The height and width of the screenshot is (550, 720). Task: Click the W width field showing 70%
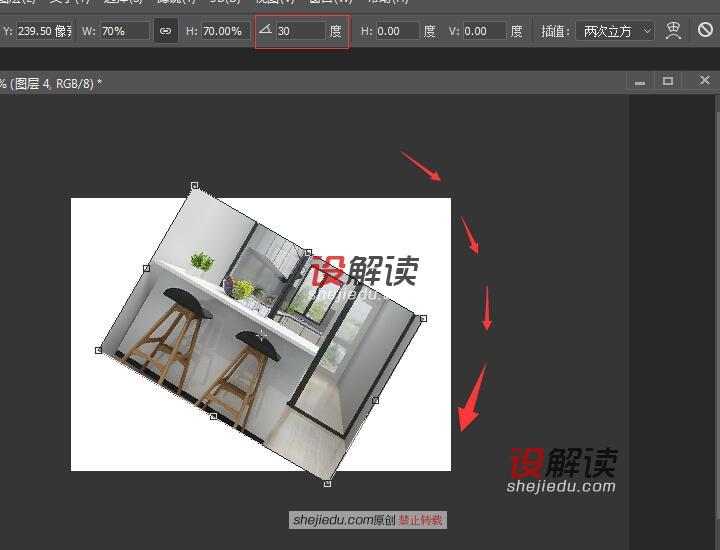point(125,31)
